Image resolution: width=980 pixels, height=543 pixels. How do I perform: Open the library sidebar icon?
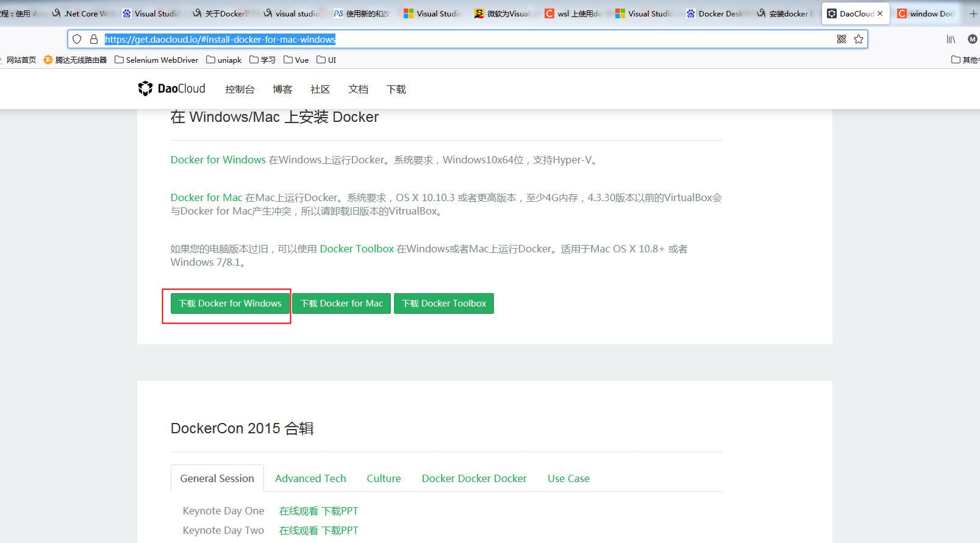tap(951, 40)
